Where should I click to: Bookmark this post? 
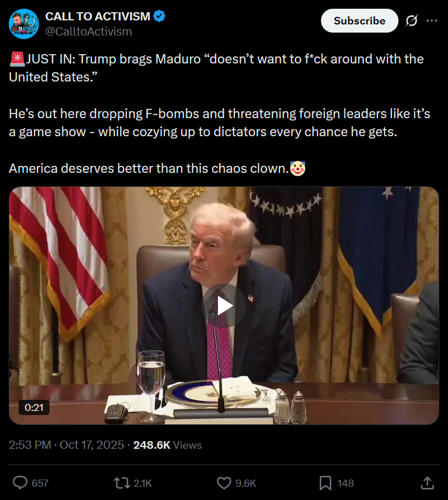(x=325, y=483)
